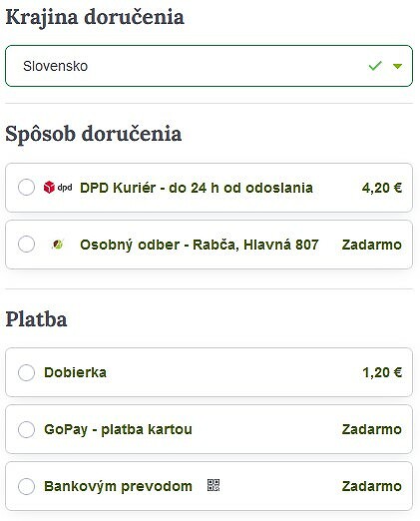Viewport: 420px width, 521px height.
Task: Expand the country dropdown arrow
Action: [x=397, y=66]
